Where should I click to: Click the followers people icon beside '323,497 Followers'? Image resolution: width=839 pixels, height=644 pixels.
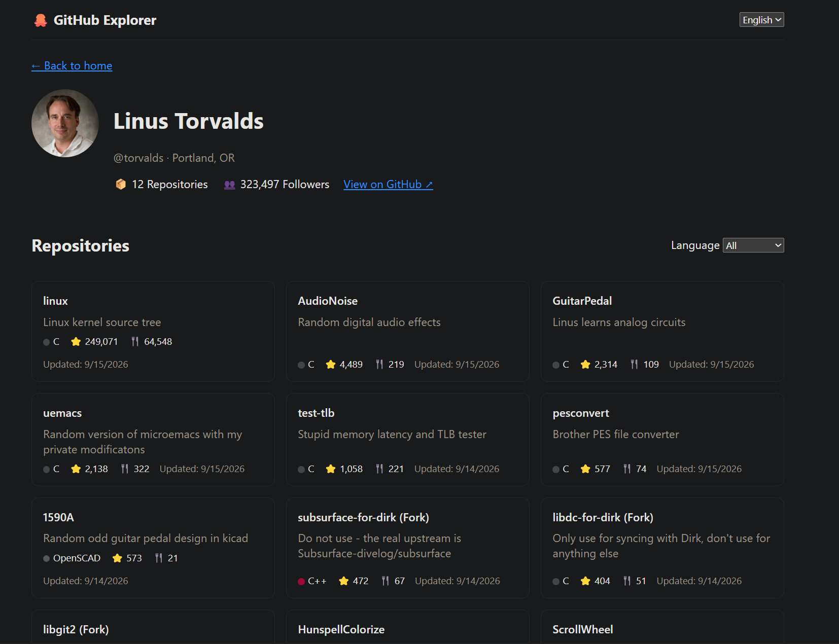click(230, 185)
